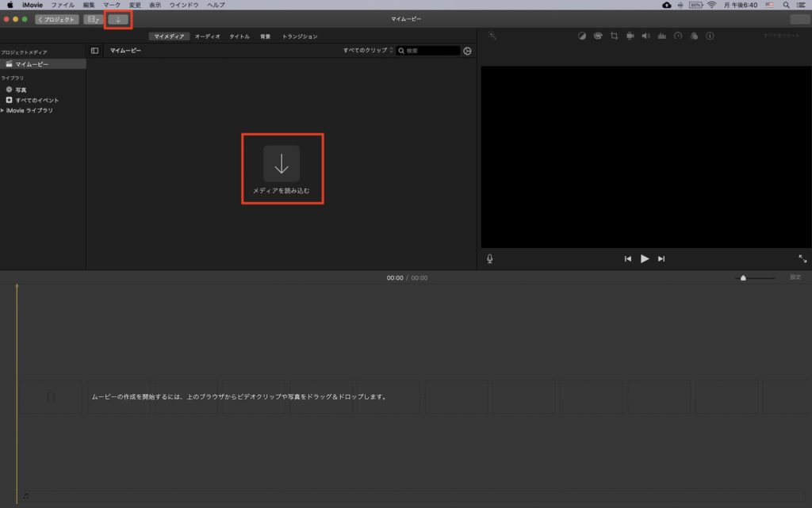Switch to the オーディオ tab
This screenshot has height=508, width=812.
click(x=208, y=36)
